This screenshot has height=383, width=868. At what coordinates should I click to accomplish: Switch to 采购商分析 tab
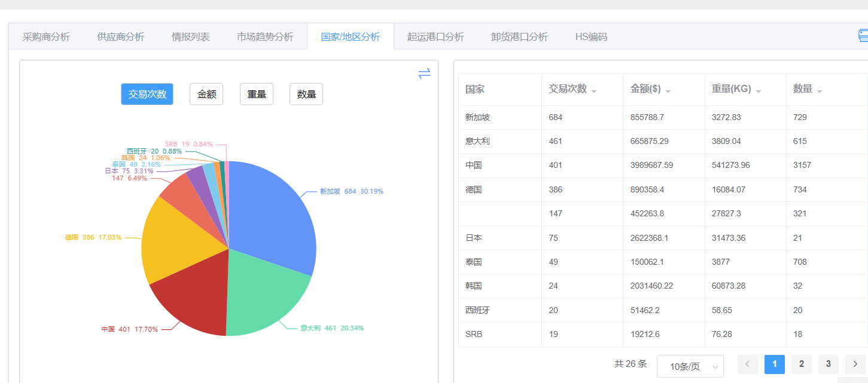coord(46,36)
